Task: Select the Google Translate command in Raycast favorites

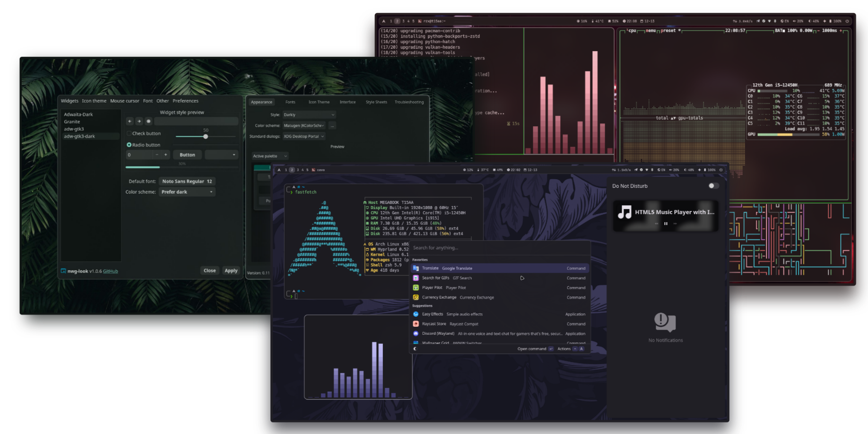Action: point(442,268)
